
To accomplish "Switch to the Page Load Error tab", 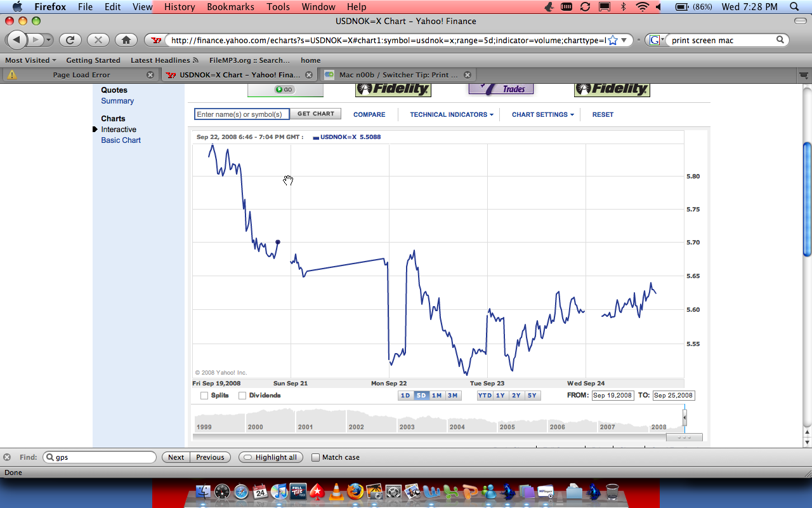I will point(81,75).
